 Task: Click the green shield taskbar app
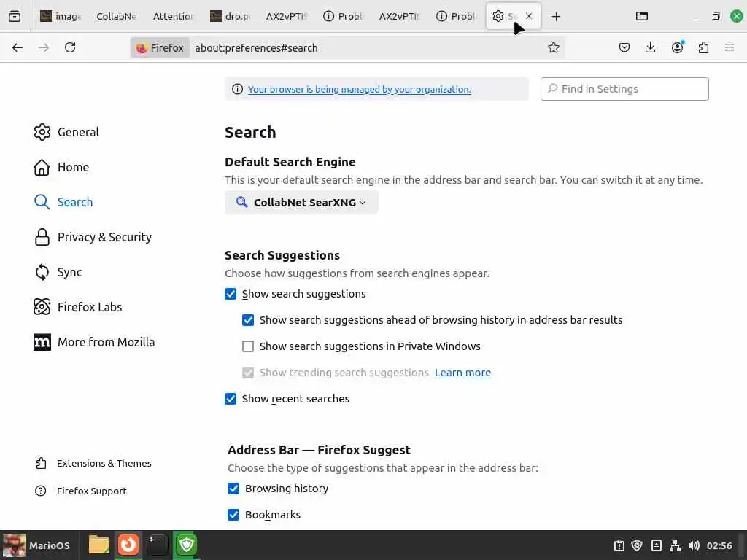pos(186,545)
